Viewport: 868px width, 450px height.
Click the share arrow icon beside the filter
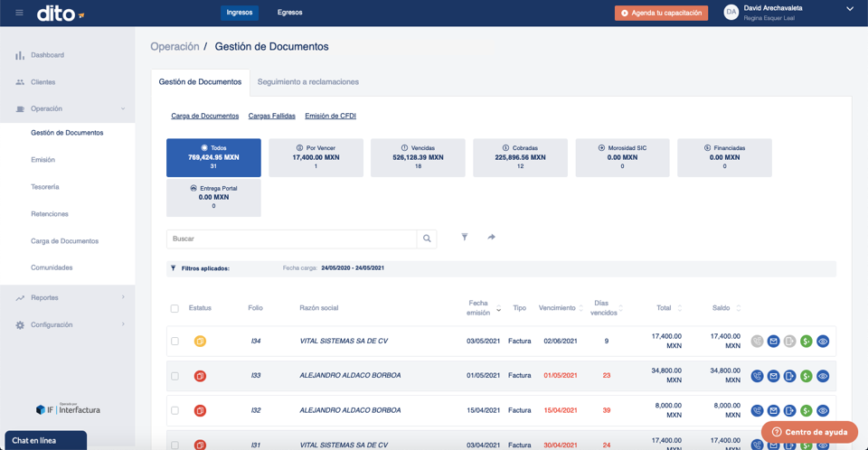pyautogui.click(x=491, y=238)
